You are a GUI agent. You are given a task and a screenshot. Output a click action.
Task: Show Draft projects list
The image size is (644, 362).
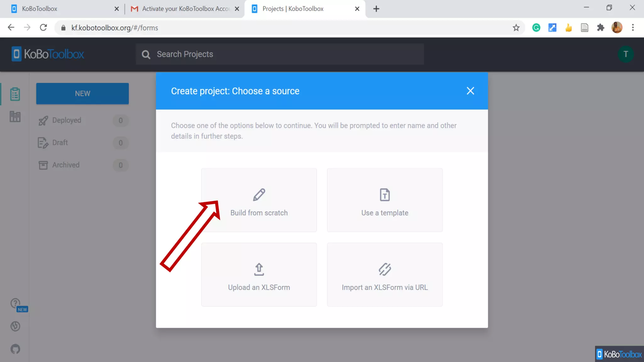tap(60, 143)
